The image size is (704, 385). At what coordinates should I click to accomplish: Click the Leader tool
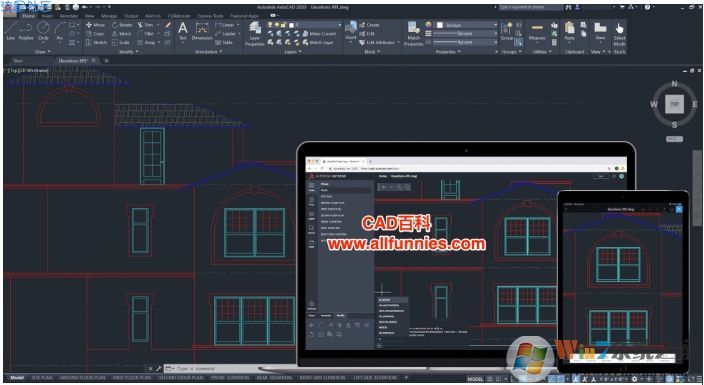point(225,34)
